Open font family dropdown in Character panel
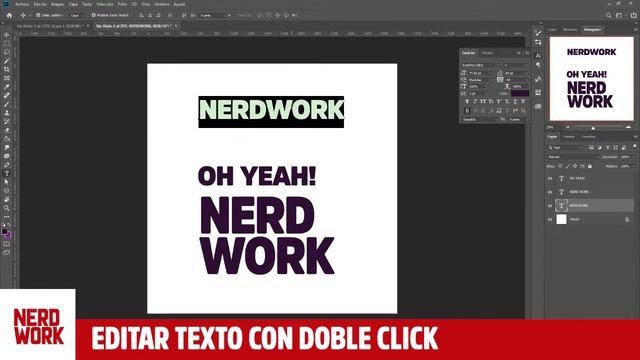 coord(481,65)
